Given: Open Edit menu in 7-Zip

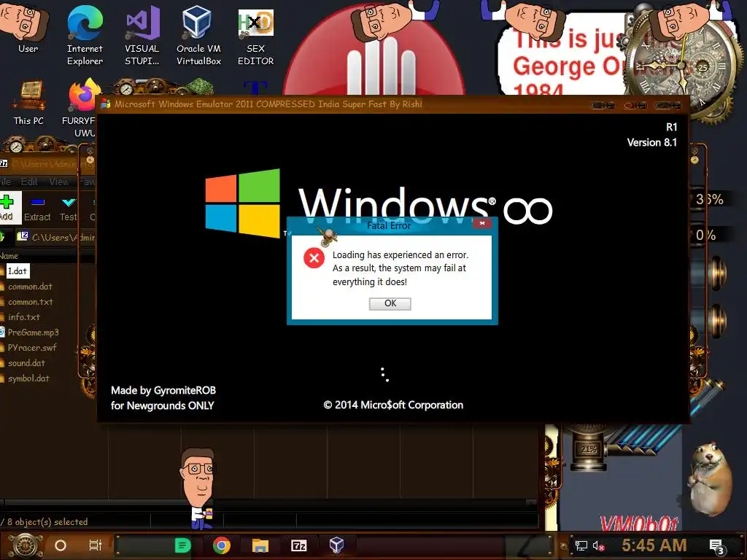Looking at the screenshot, I should click(29, 182).
